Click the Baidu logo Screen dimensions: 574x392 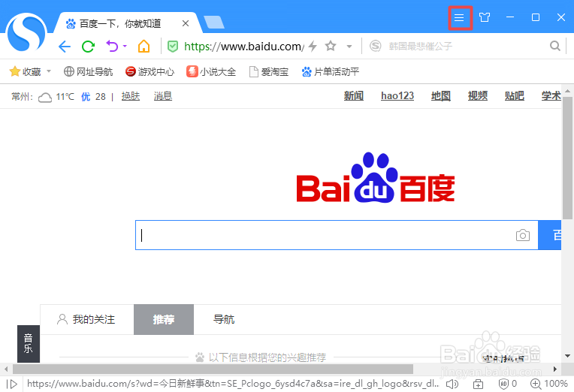pyautogui.click(x=376, y=177)
